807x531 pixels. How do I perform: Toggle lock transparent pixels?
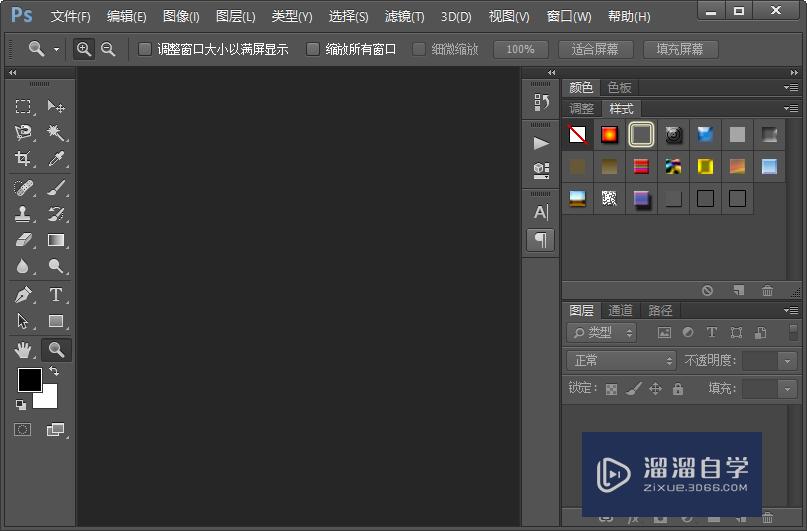tap(611, 389)
